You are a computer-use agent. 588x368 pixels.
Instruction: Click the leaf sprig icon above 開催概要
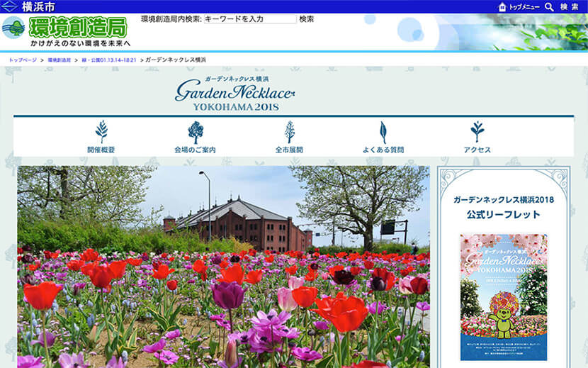pos(101,132)
